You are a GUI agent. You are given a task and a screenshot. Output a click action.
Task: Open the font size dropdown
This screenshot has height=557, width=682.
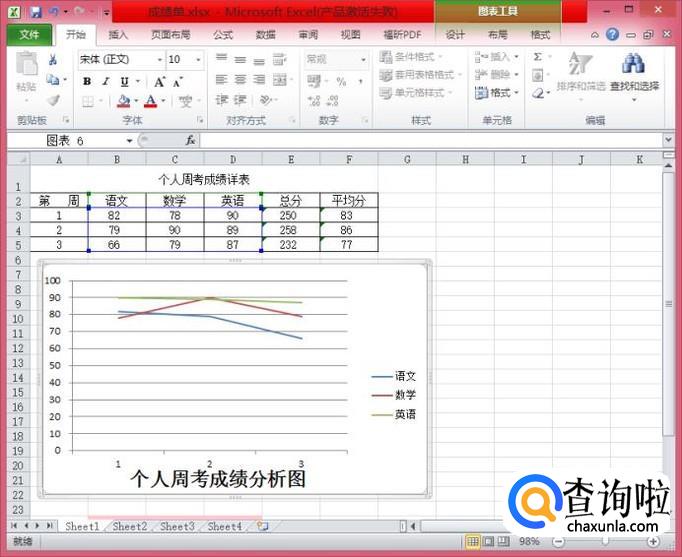pyautogui.click(x=201, y=60)
